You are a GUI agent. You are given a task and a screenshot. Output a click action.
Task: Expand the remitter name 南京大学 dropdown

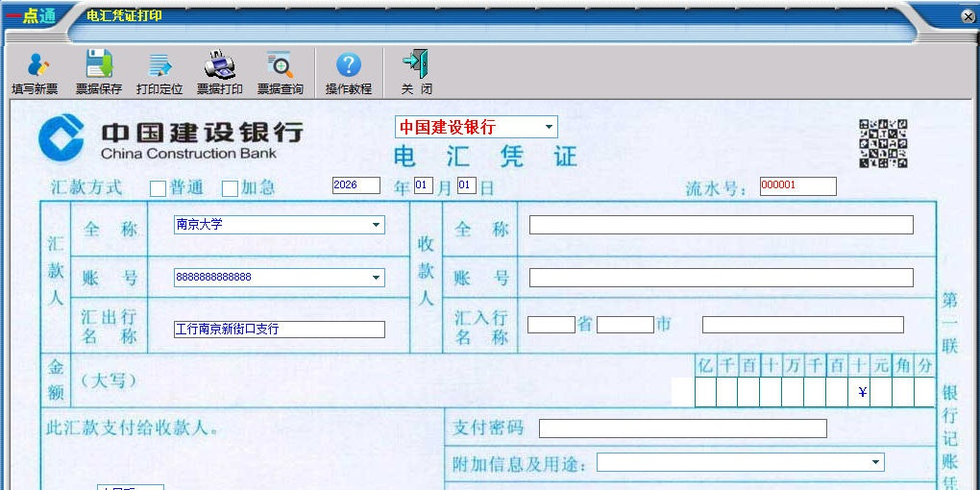[377, 225]
